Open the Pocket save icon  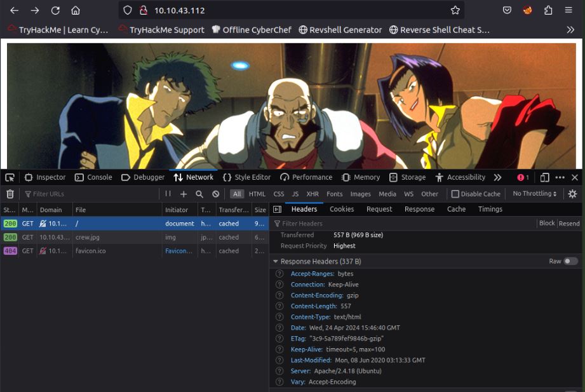click(507, 10)
